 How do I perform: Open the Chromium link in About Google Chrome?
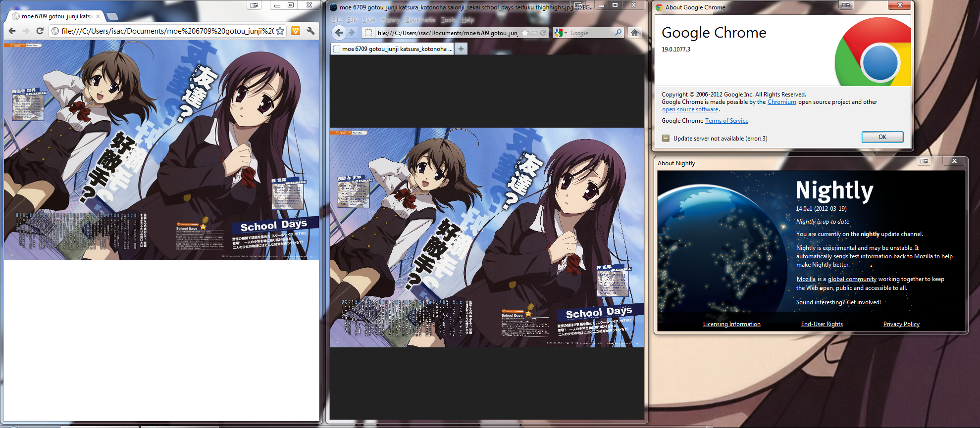click(x=781, y=102)
